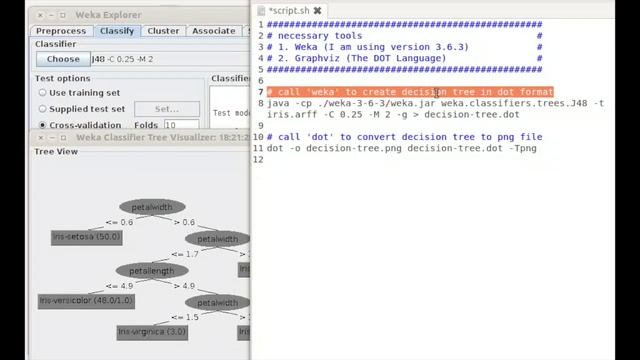Click the '<= 1.5' branch label
The image size is (640, 360).
(x=185, y=317)
